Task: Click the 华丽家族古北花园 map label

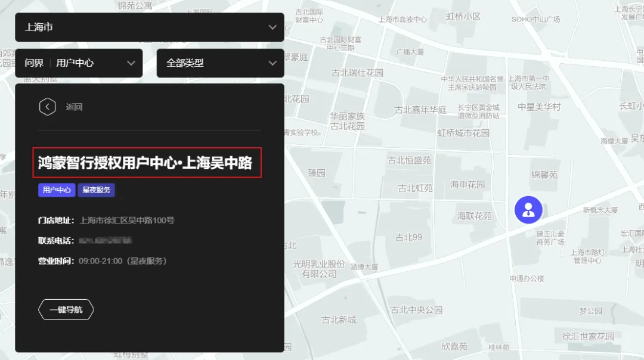Action: [348, 121]
